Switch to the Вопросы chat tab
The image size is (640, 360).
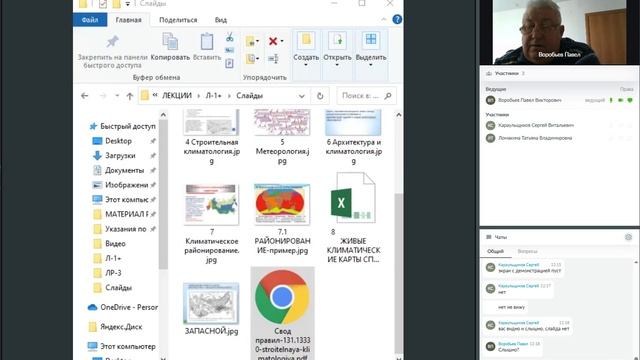pyautogui.click(x=527, y=251)
